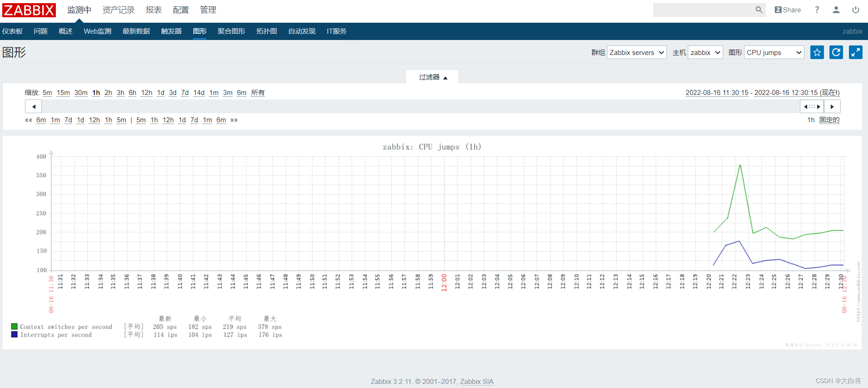
Task: Set zoom to 6h
Action: pos(133,93)
